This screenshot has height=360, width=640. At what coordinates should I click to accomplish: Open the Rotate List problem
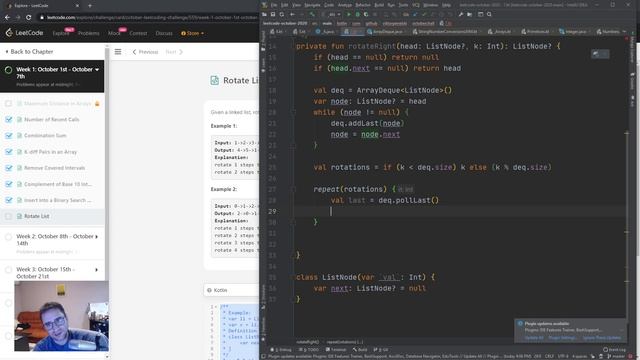click(37, 216)
